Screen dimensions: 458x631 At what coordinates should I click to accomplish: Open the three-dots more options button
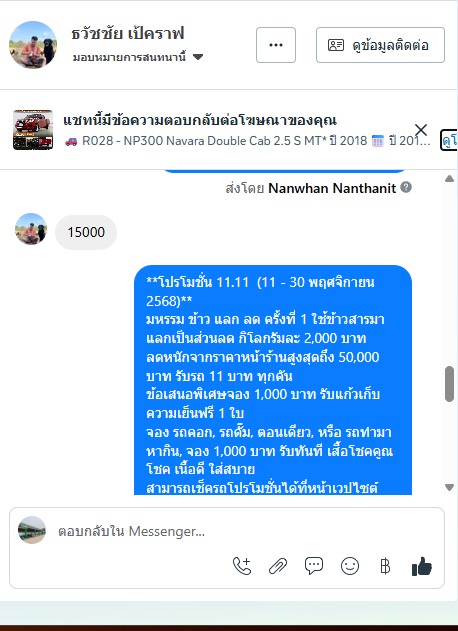pos(276,45)
